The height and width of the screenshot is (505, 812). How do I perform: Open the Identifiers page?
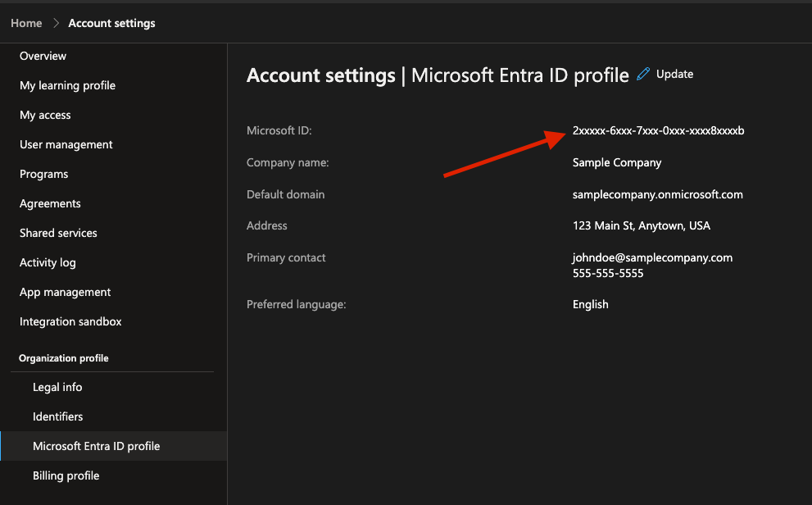pyautogui.click(x=57, y=416)
